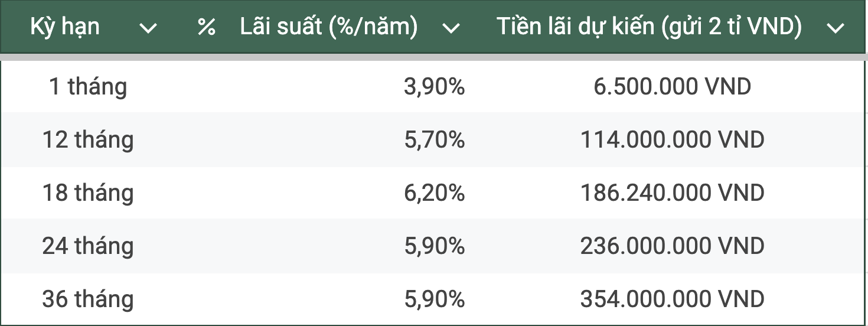Select the 1 tháng cell
This screenshot has width=868, height=326.
[88, 87]
